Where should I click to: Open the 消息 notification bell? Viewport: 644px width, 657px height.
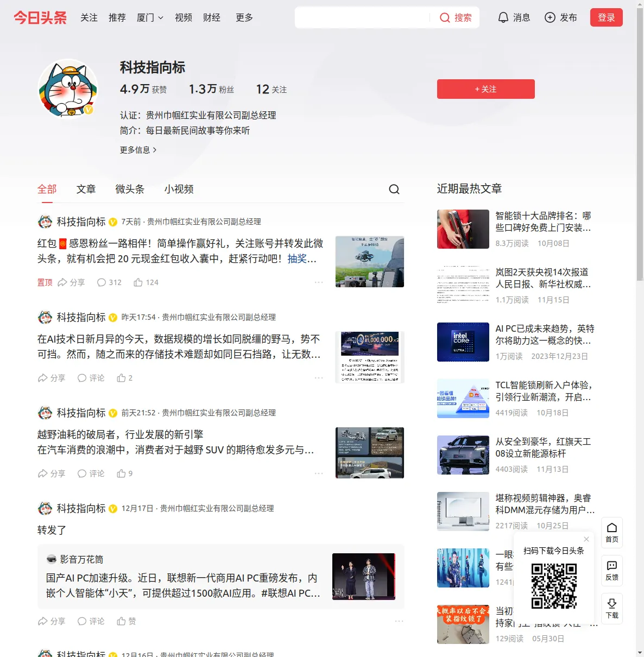point(514,18)
